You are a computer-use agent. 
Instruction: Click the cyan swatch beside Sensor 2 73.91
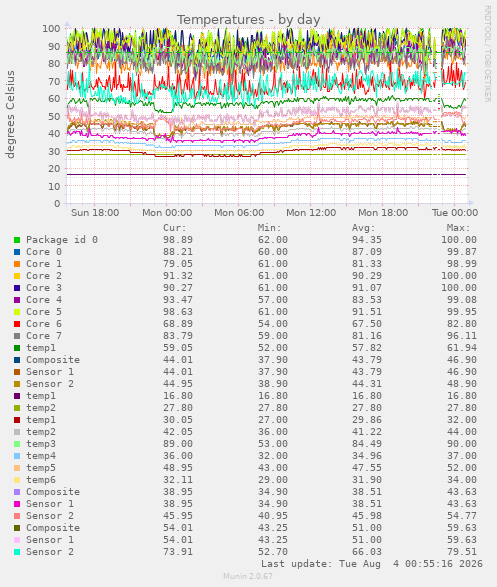[17, 552]
